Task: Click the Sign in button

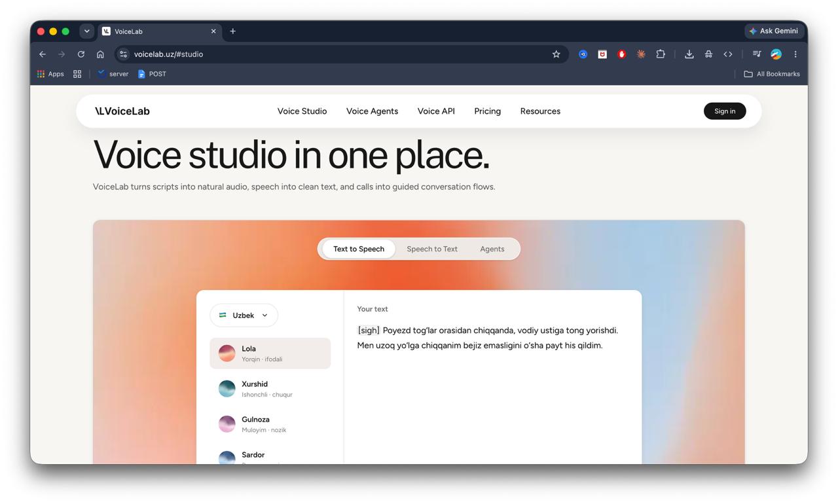Action: [x=725, y=111]
